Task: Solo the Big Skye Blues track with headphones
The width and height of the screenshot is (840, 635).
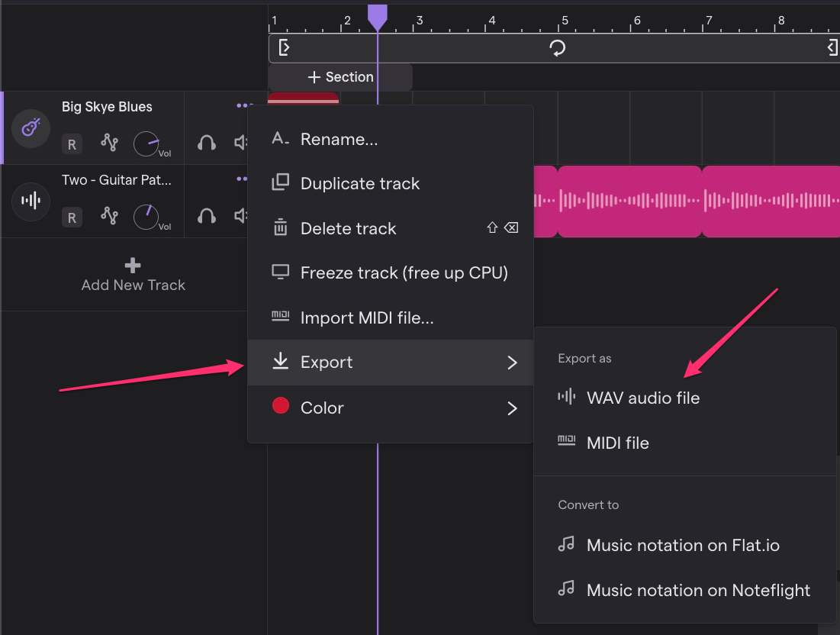Action: point(207,143)
